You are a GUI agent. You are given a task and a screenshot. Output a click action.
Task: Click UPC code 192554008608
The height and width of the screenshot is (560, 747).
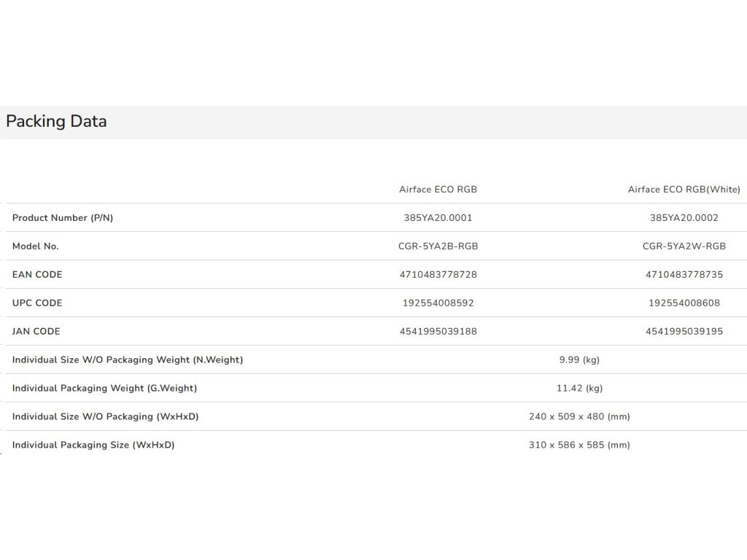pyautogui.click(x=684, y=303)
